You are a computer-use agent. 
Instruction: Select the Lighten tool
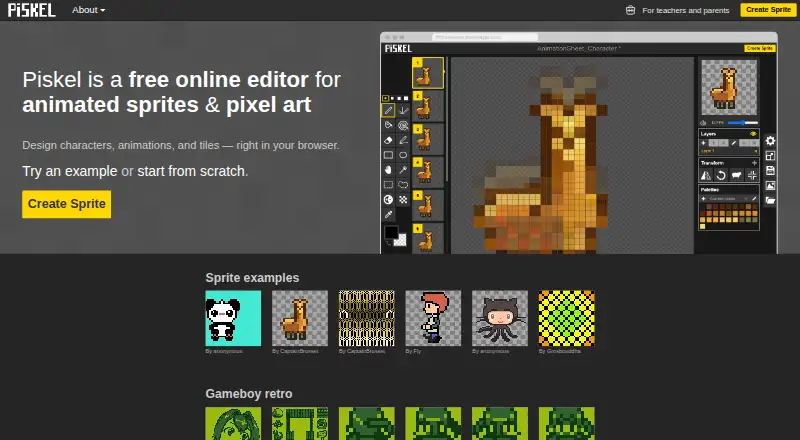388,200
